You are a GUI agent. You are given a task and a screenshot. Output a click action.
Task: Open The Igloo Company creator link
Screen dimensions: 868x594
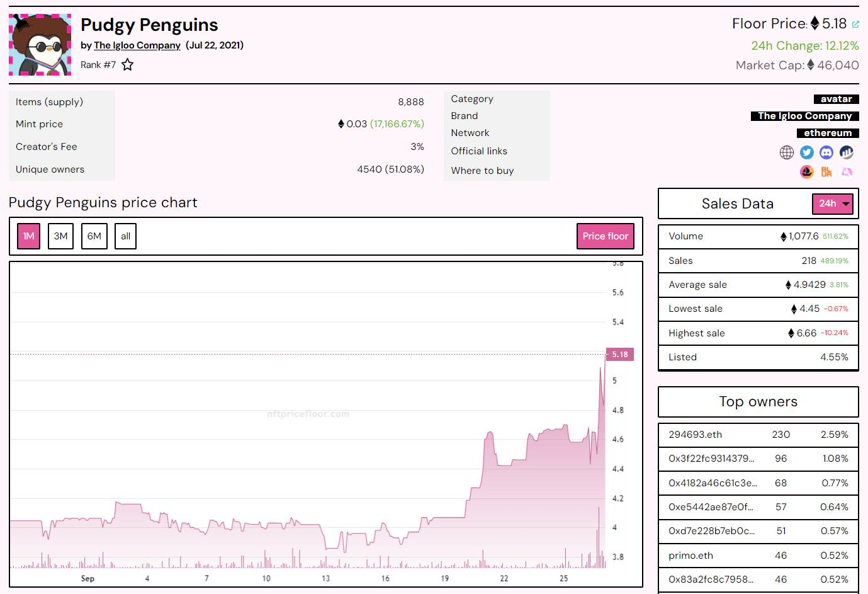pyautogui.click(x=137, y=45)
